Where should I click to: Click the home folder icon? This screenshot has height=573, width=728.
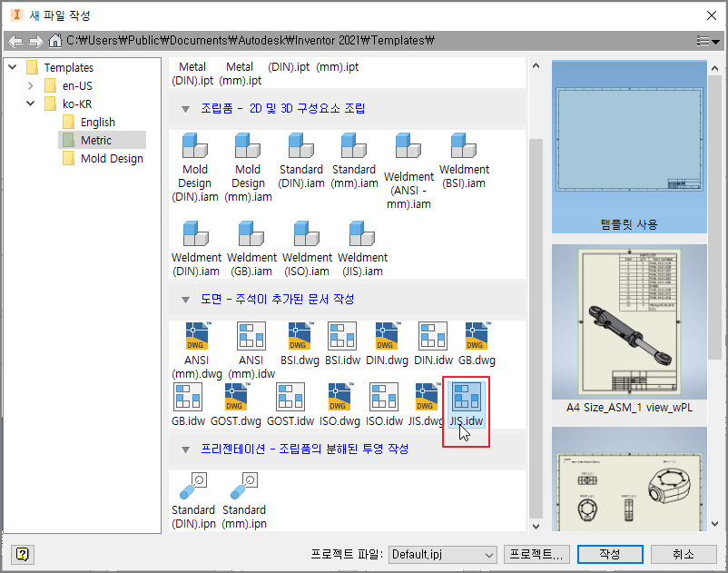point(55,41)
